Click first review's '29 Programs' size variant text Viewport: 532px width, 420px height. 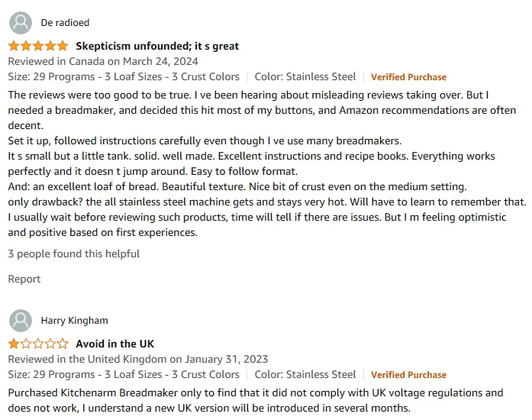[x=124, y=76]
